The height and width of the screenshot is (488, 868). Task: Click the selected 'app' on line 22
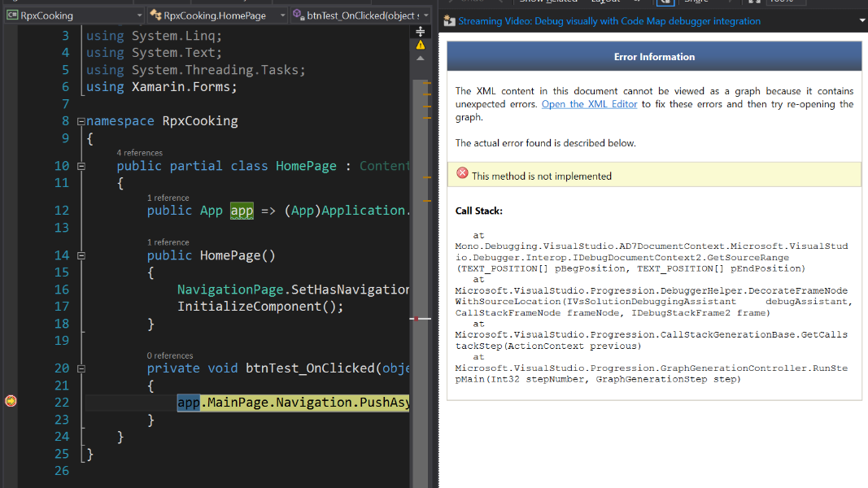[x=188, y=403]
